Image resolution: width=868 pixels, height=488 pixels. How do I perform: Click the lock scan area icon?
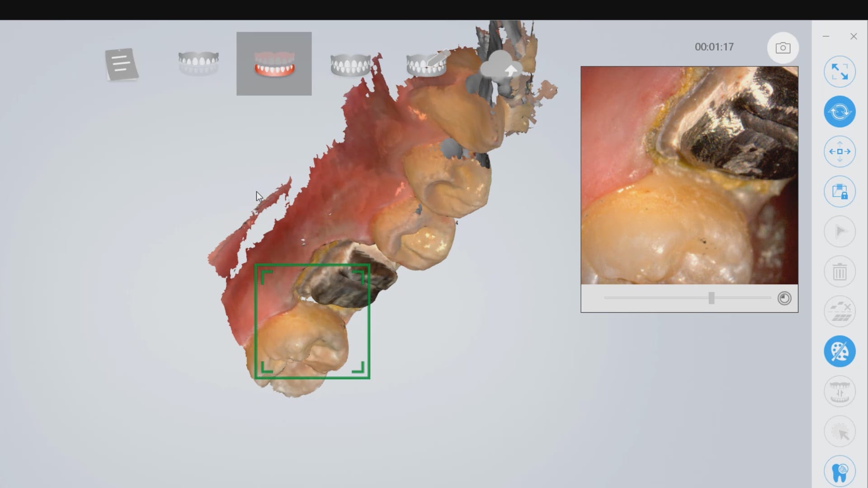(x=840, y=192)
